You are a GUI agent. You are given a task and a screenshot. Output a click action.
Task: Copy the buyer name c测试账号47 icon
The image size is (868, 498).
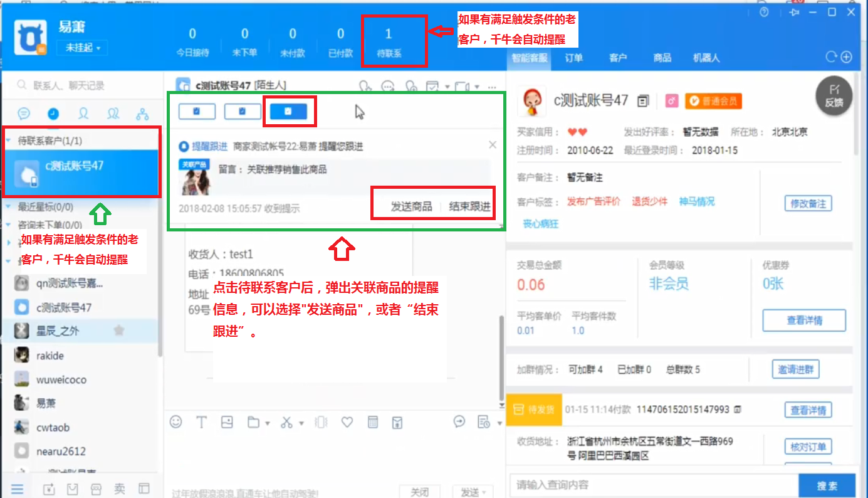click(x=642, y=100)
